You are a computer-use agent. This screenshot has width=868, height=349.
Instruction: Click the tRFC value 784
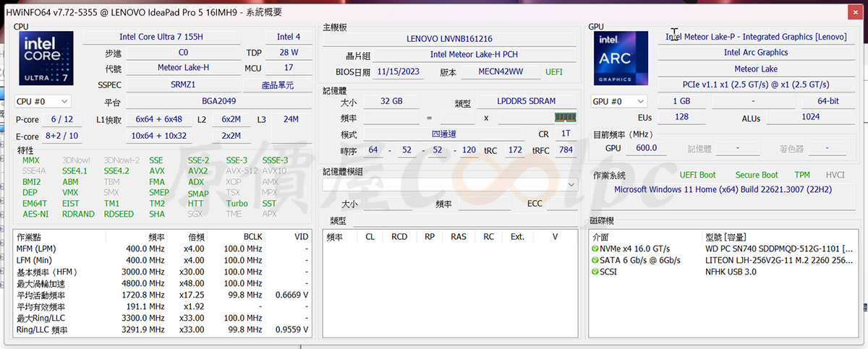[x=565, y=151]
